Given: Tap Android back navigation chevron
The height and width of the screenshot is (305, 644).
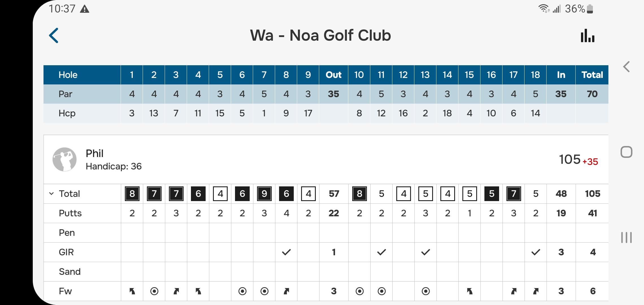Looking at the screenshot, I should coord(626,67).
